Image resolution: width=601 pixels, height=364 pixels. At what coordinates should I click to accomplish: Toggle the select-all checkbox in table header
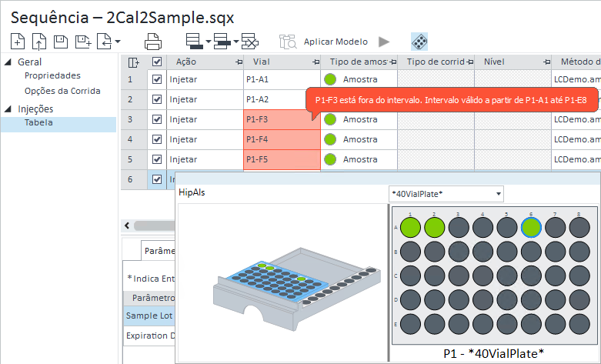[x=157, y=62]
